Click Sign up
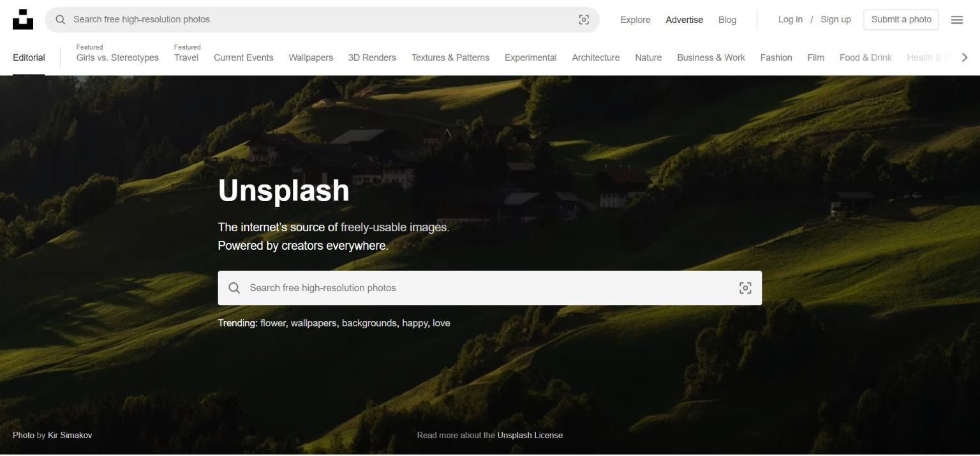The width and height of the screenshot is (980, 456). 836,19
